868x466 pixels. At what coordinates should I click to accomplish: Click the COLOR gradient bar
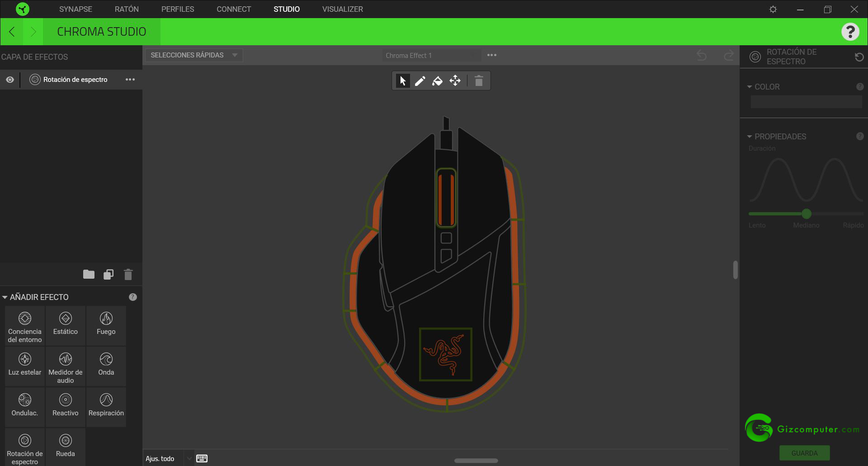point(806,102)
